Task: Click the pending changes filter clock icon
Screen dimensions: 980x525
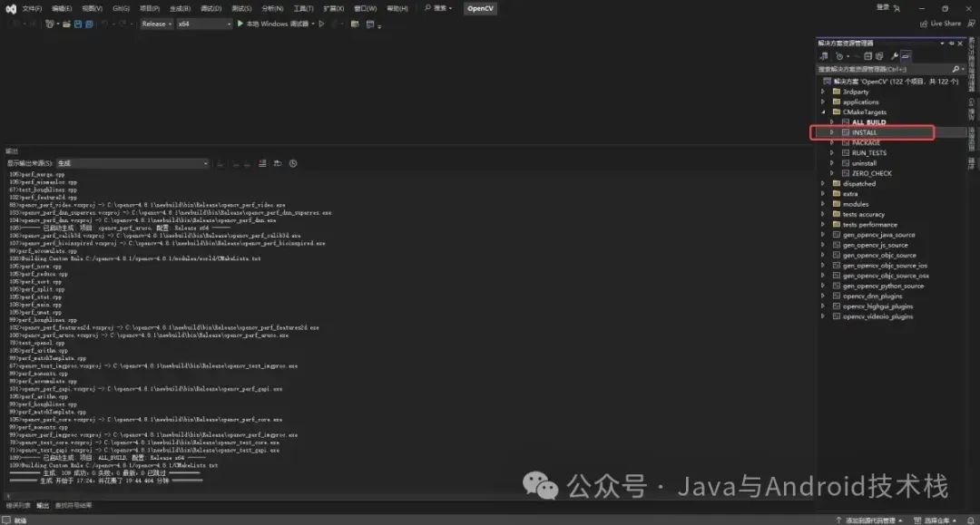Action: tap(839, 56)
